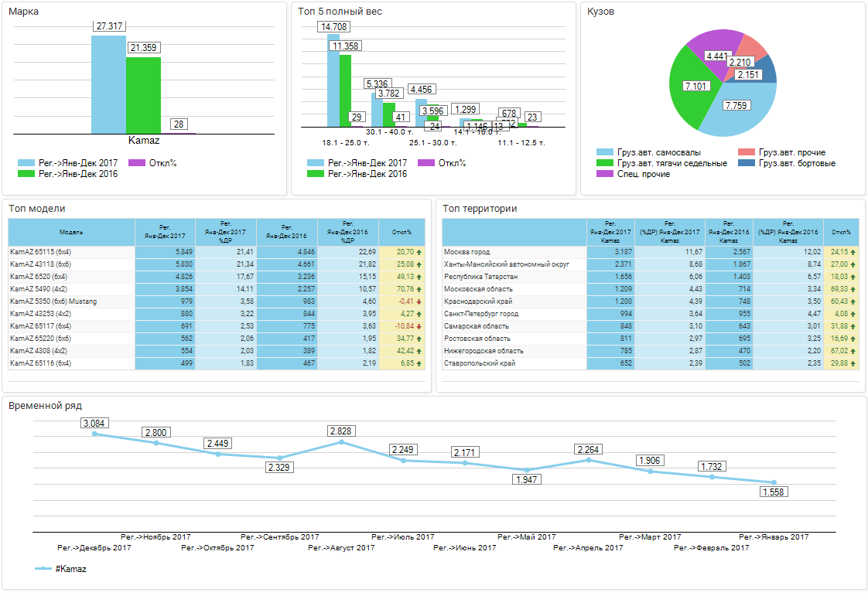Click the green 2016 swatch in Марка legend
Viewport: 868px width, 613px height.
tap(26, 174)
